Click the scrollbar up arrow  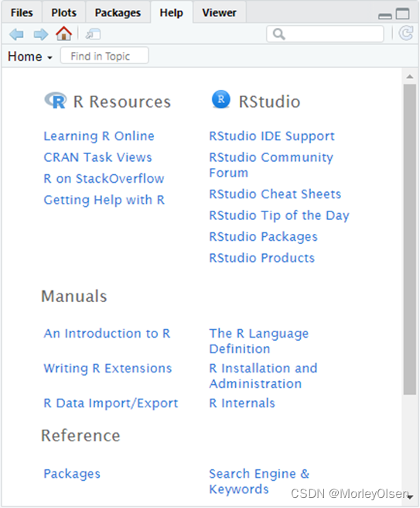click(410, 77)
